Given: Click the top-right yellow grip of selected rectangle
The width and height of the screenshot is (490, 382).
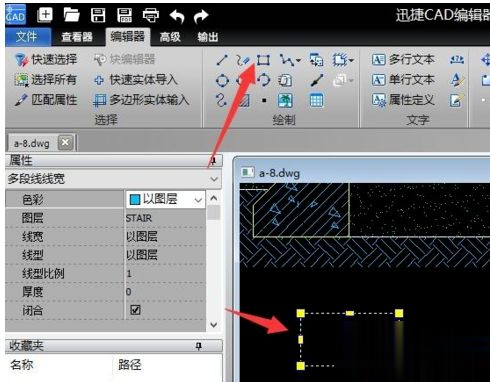Looking at the screenshot, I should pos(399,313).
